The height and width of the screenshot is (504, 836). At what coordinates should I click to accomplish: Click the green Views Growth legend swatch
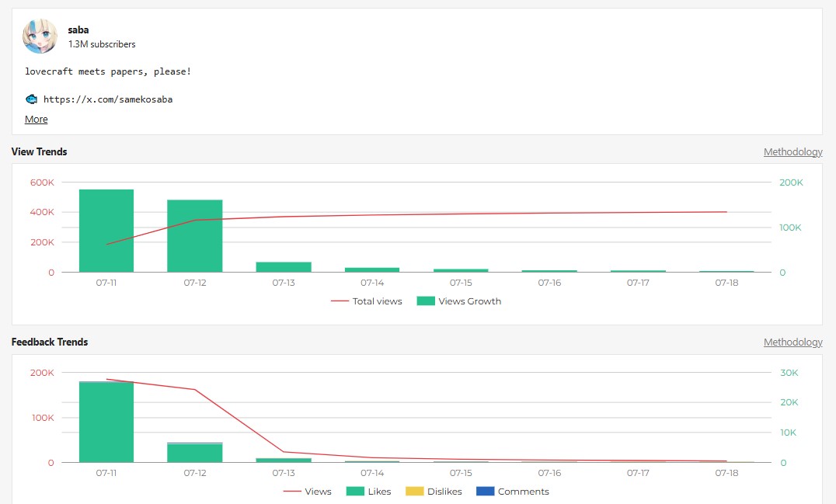pyautogui.click(x=426, y=301)
